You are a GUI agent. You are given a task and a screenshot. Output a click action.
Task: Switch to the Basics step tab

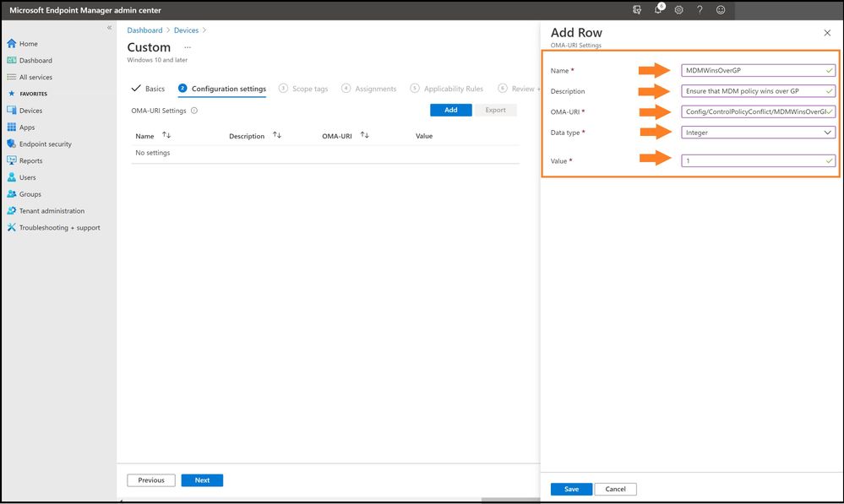[x=148, y=88]
